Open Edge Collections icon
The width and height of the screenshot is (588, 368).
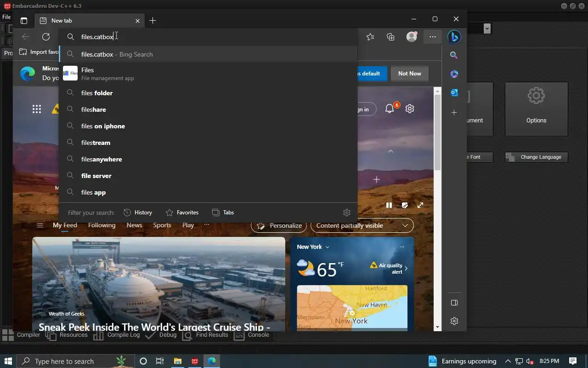pyautogui.click(x=390, y=37)
